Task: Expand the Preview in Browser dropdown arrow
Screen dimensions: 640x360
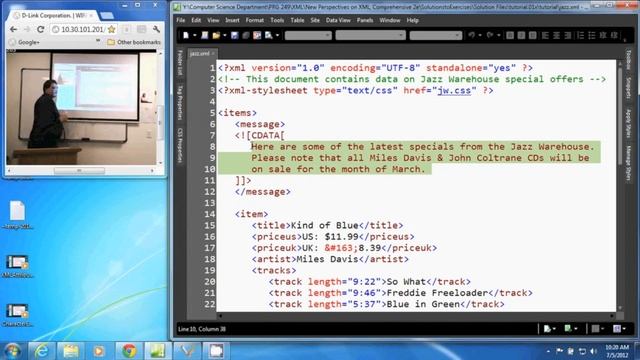Action: point(277,36)
